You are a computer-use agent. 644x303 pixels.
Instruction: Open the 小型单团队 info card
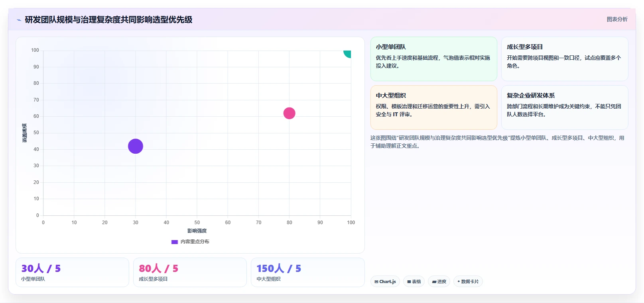(433, 59)
